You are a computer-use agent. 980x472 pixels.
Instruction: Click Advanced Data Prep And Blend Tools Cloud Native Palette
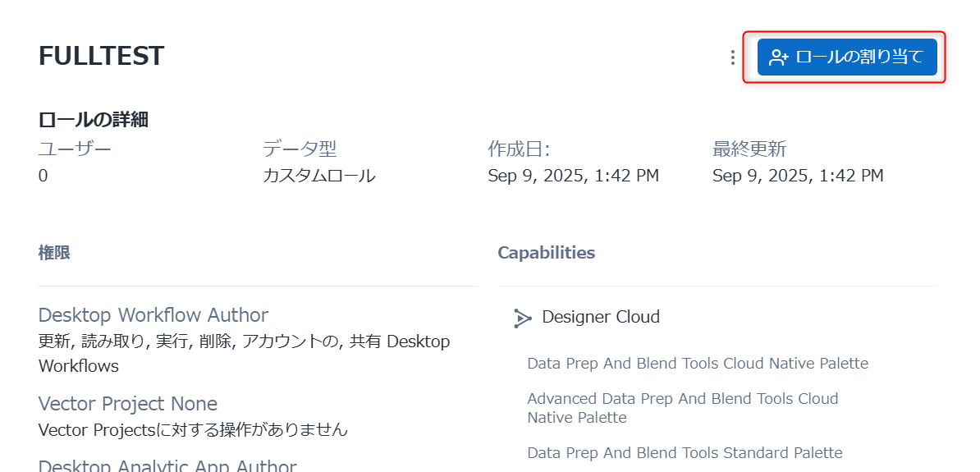tap(683, 408)
